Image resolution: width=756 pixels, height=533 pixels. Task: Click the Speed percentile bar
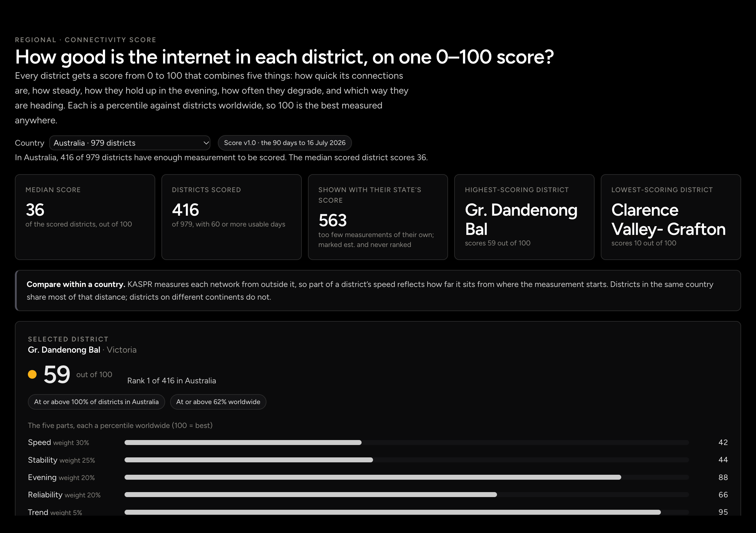(407, 443)
